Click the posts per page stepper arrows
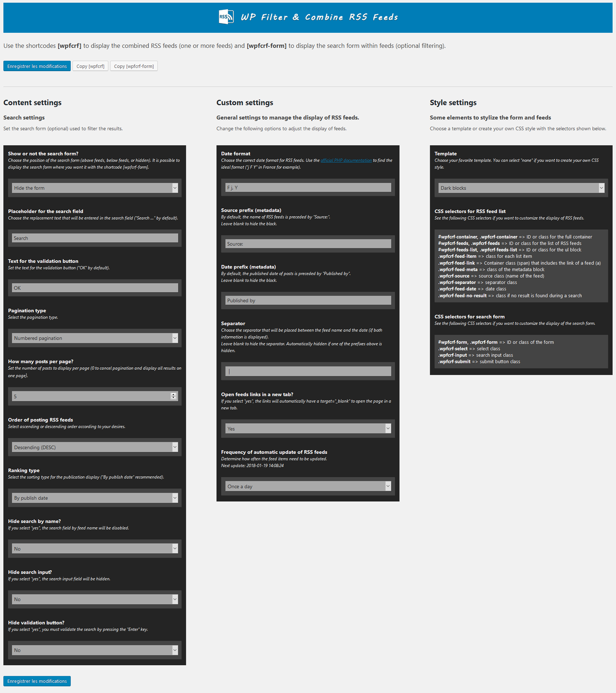This screenshot has width=616, height=693. (x=173, y=396)
